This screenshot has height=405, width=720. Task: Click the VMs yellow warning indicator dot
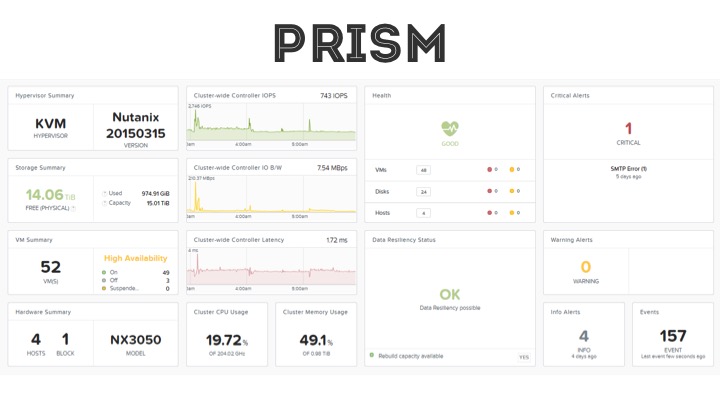click(512, 169)
